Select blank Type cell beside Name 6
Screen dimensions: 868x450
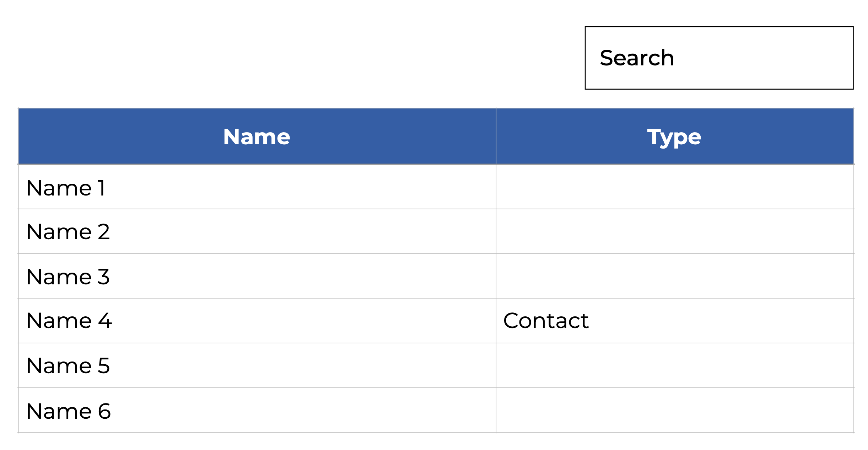(674, 410)
